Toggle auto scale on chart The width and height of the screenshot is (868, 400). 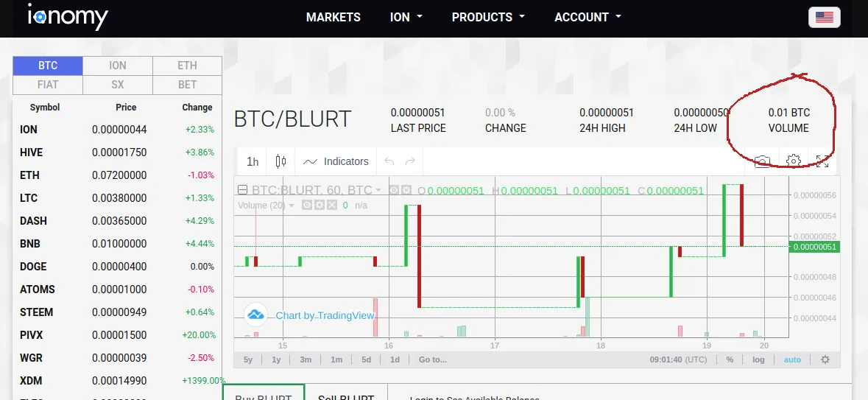coord(792,359)
